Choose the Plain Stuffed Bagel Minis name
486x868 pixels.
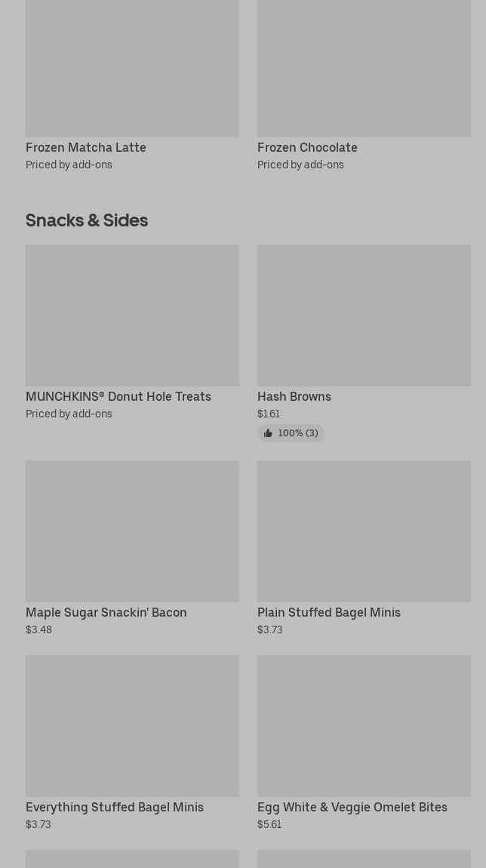click(329, 612)
